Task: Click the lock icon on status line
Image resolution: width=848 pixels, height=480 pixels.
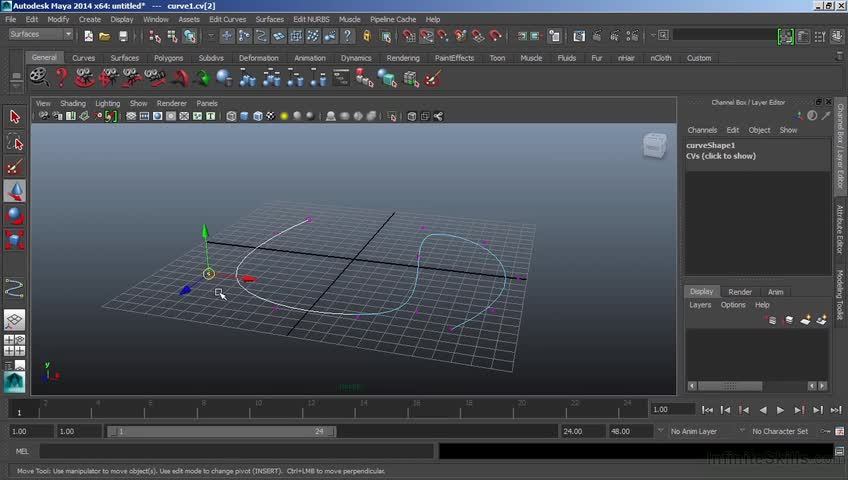Action: click(x=367, y=36)
